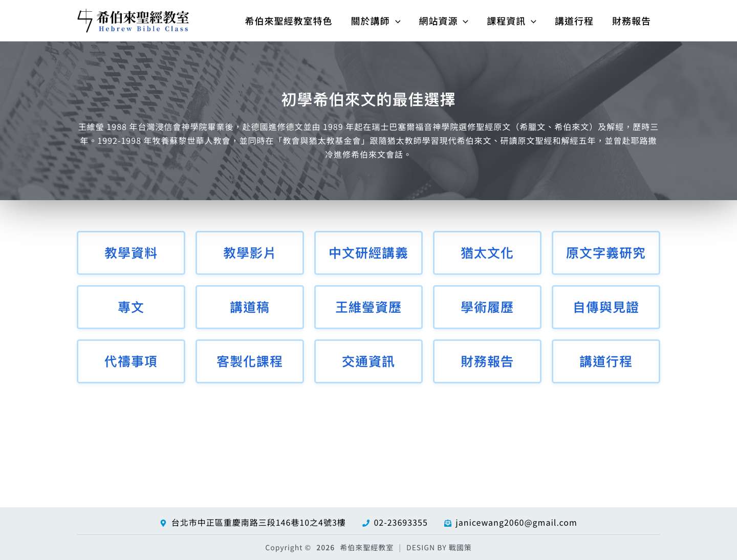Open the 網站資源 menu item
737x560 pixels.
click(x=438, y=21)
